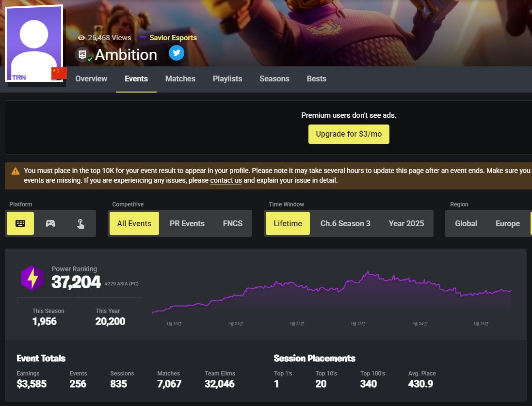Viewport: 532px width, 406px height.
Task: Click the Earnings total $3,585
Action: [32, 384]
